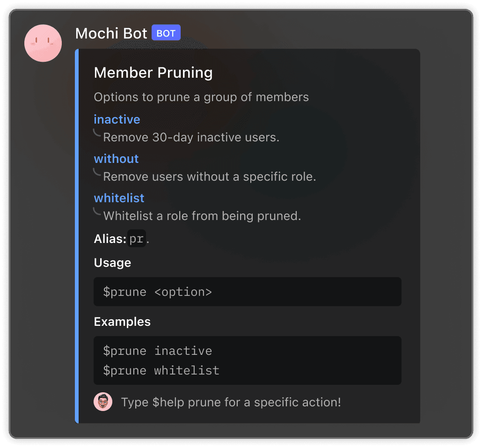482x448 pixels.
Task: Click the "pr" alias code tag
Action: pyautogui.click(x=137, y=239)
